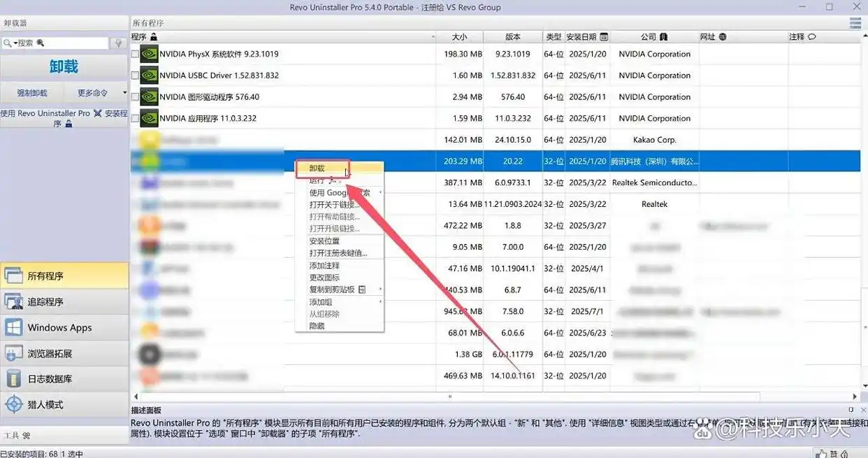Click the 2025/6/23 install date cell
The image size is (868, 458).
coord(588,333)
